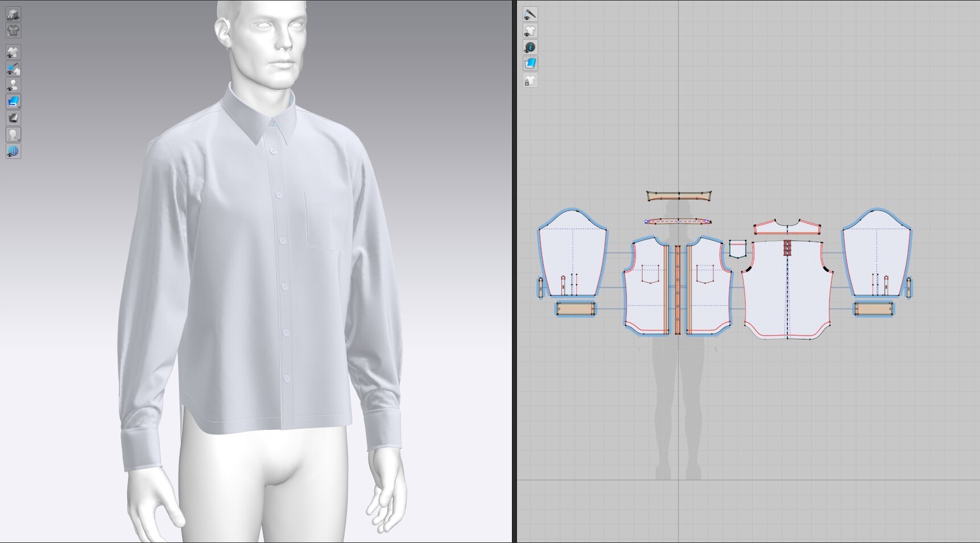Screen dimensions: 980x543
Task: Open blue fabric texture surface render options
Action: pos(13,102)
